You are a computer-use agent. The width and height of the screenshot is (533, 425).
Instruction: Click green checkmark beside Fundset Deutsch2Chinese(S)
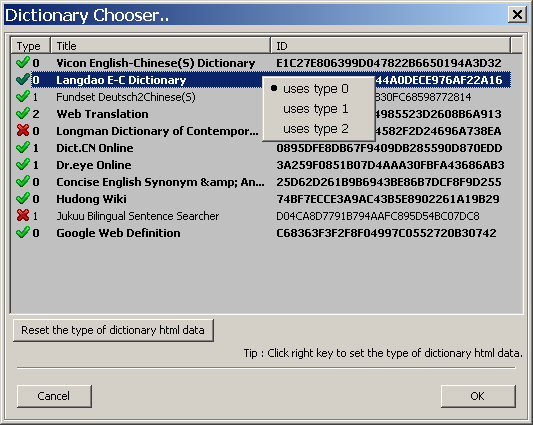click(x=23, y=97)
